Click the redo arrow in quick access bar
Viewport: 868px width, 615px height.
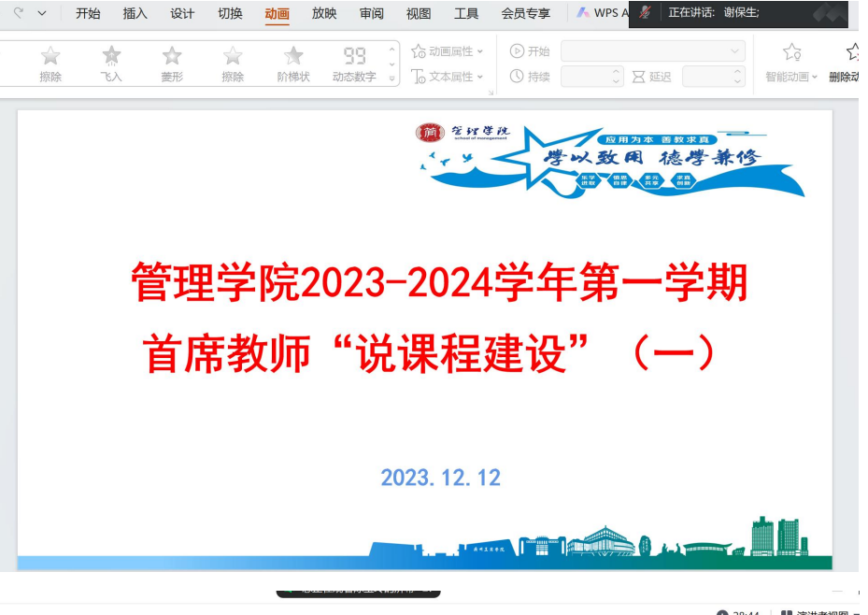pos(18,13)
